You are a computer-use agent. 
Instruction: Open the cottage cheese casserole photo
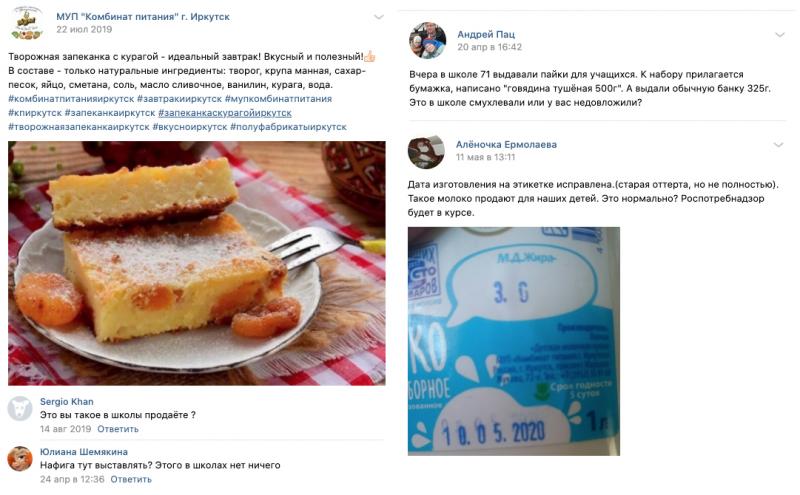pyautogui.click(x=196, y=263)
